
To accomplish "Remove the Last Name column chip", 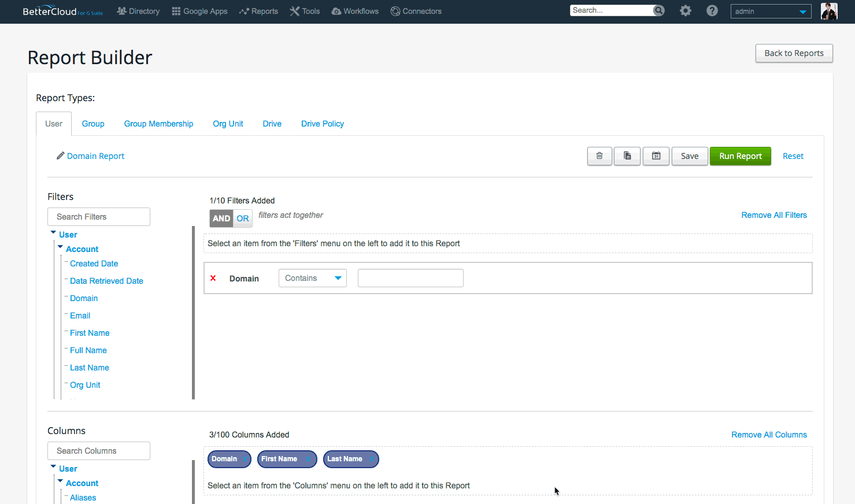I will [372, 459].
